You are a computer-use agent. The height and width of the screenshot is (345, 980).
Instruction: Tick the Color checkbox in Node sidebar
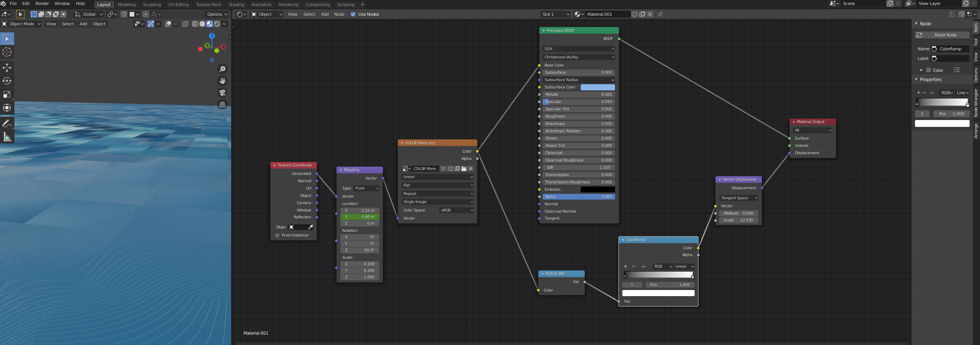click(928, 70)
